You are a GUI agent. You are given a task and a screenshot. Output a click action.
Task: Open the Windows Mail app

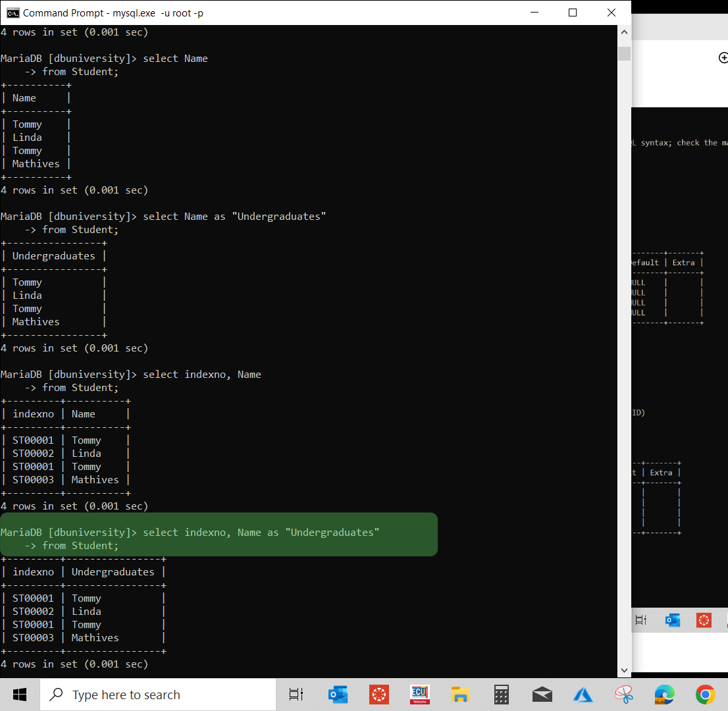pos(542,695)
